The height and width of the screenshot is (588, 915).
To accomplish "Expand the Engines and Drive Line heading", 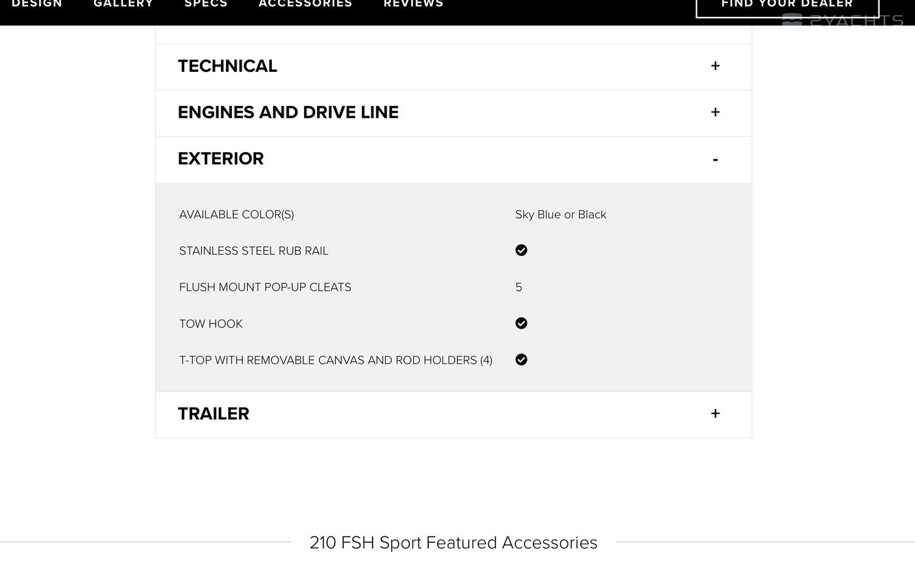I will tap(288, 112).
